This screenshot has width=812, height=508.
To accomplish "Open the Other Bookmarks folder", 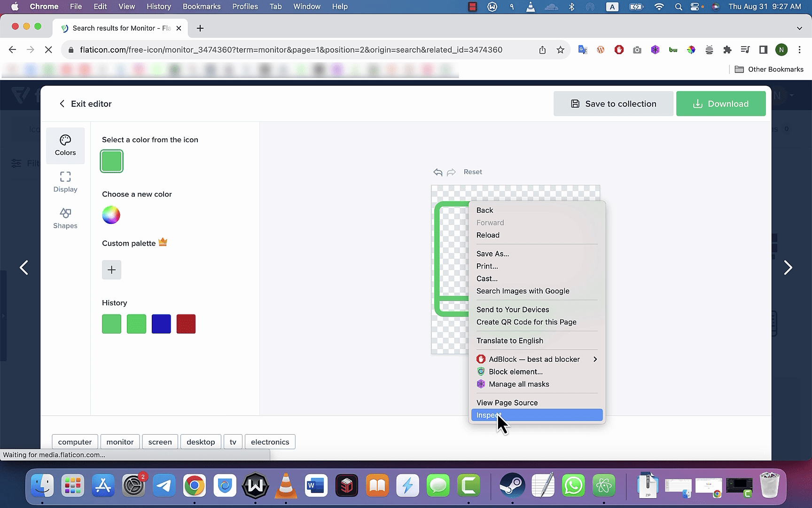I will point(769,70).
